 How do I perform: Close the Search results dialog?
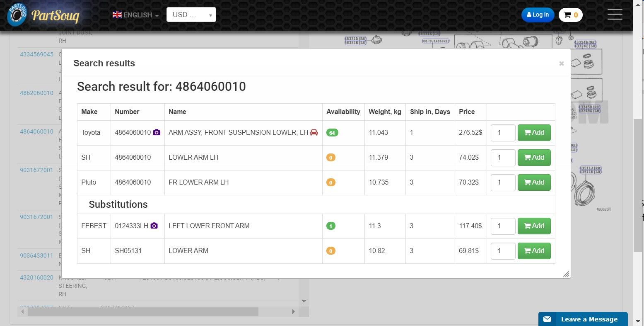point(561,63)
